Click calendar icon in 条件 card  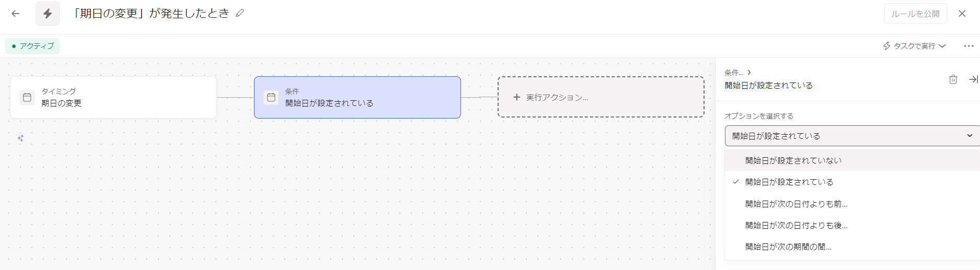271,98
